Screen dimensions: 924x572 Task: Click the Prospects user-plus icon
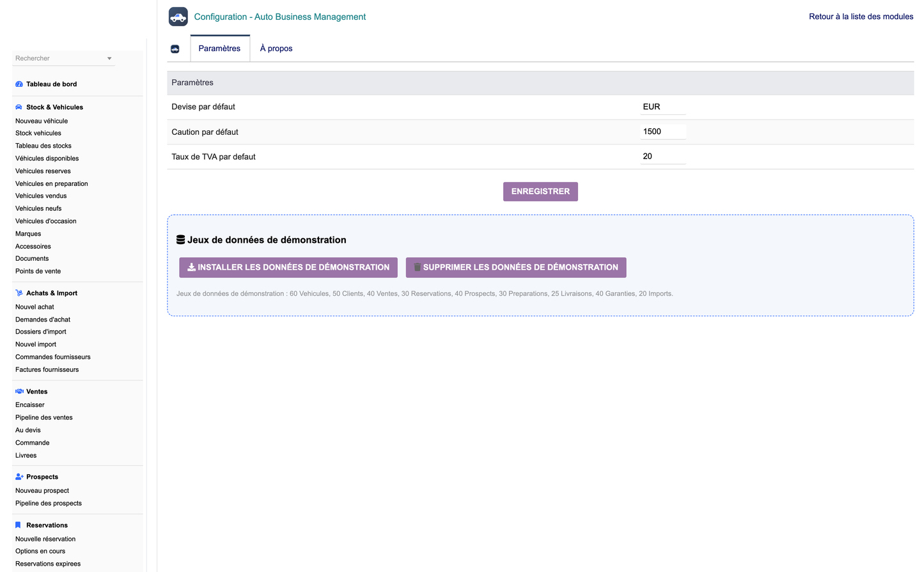pos(19,477)
